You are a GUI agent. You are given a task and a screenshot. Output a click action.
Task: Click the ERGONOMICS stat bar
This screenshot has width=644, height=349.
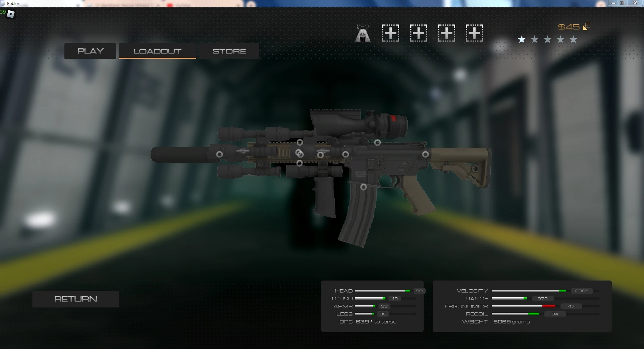pyautogui.click(x=523, y=306)
